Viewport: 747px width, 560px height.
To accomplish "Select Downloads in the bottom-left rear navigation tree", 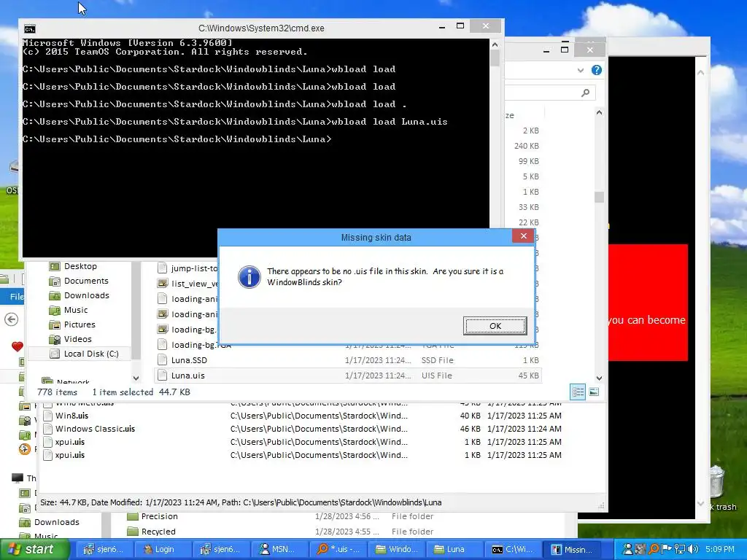I will (57, 522).
